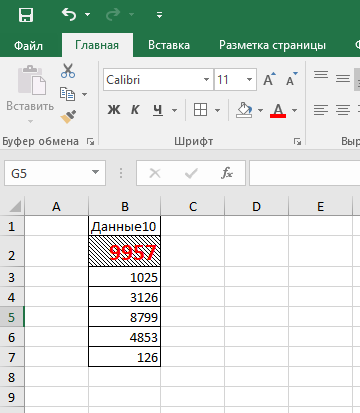Select cell containing 126
The width and height of the screenshot is (360, 413).
click(x=125, y=357)
